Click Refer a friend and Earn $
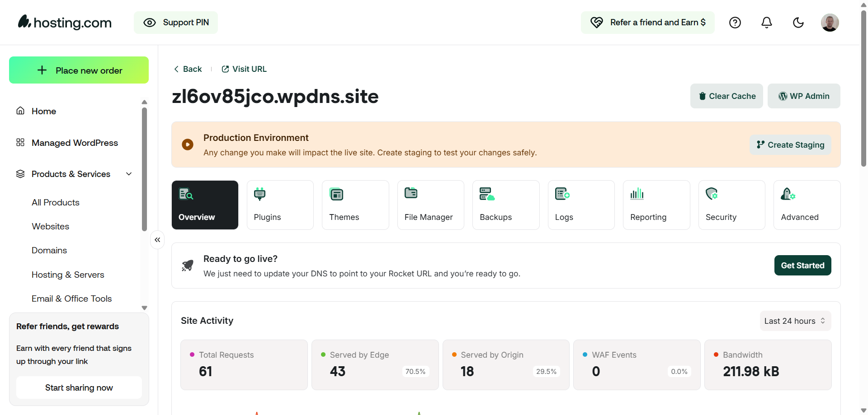Screen dimensions: 868x415 click(x=648, y=23)
